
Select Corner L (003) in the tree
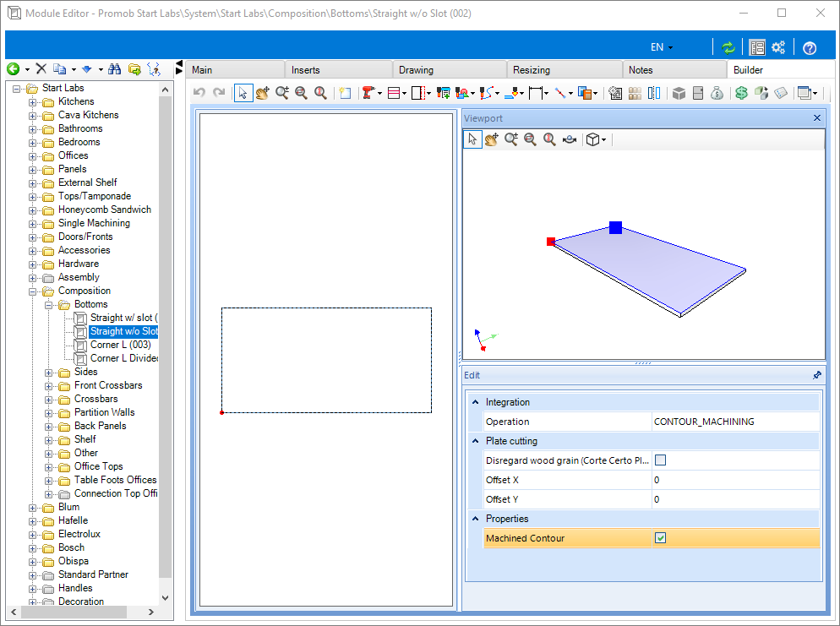coord(121,345)
